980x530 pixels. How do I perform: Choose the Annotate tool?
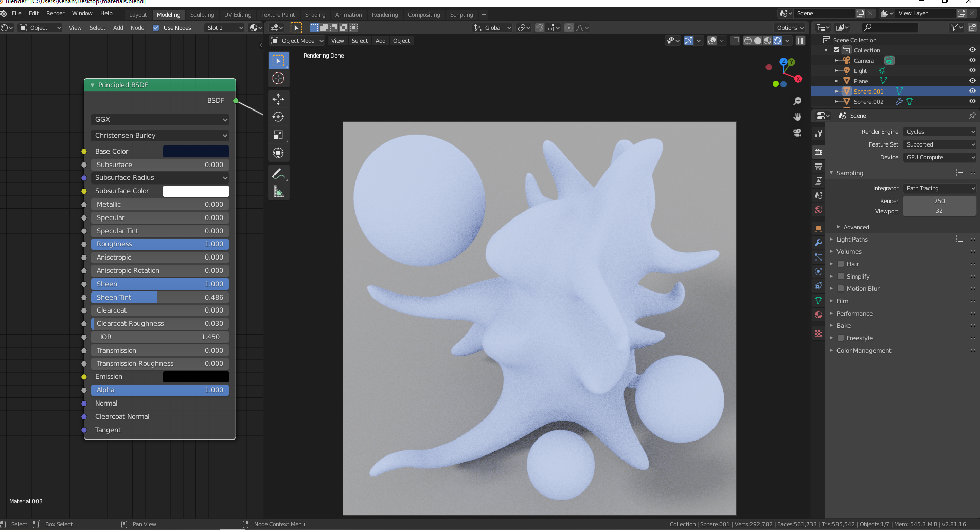point(278,173)
